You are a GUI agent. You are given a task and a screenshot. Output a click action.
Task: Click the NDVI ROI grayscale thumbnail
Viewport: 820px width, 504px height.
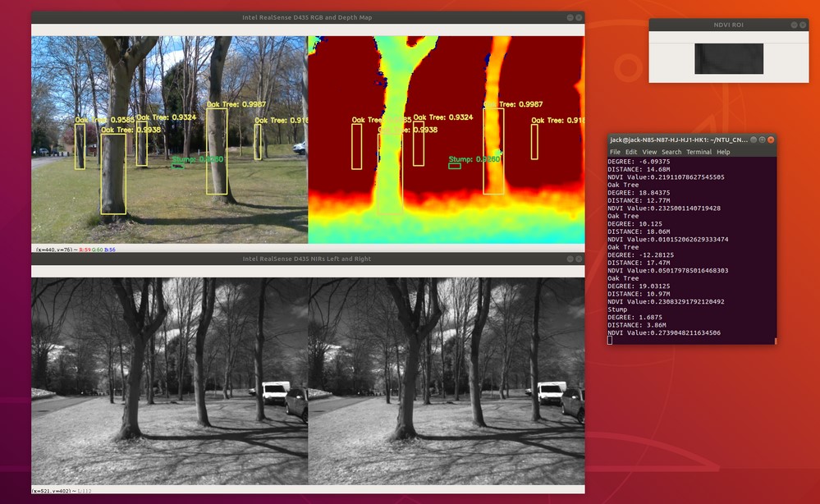pyautogui.click(x=729, y=58)
